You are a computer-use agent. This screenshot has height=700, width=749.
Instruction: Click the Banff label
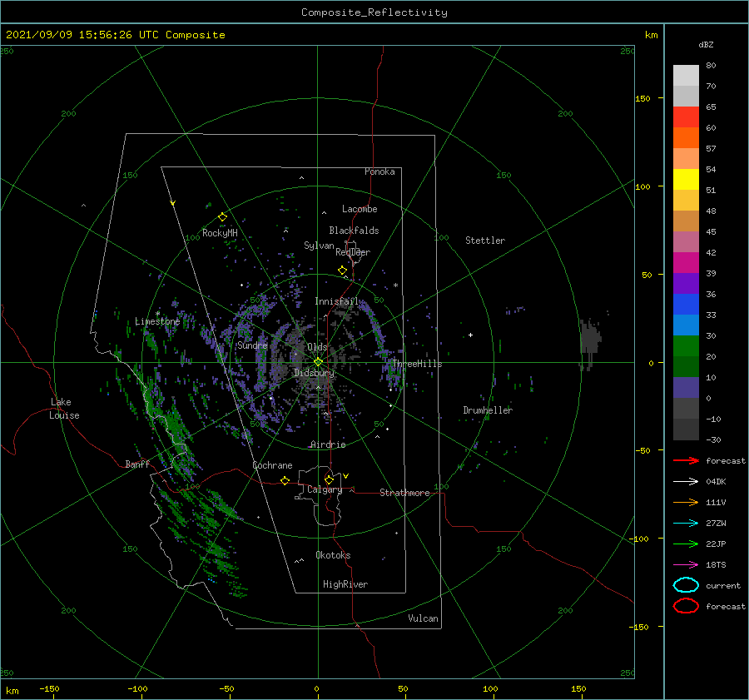[x=137, y=464]
